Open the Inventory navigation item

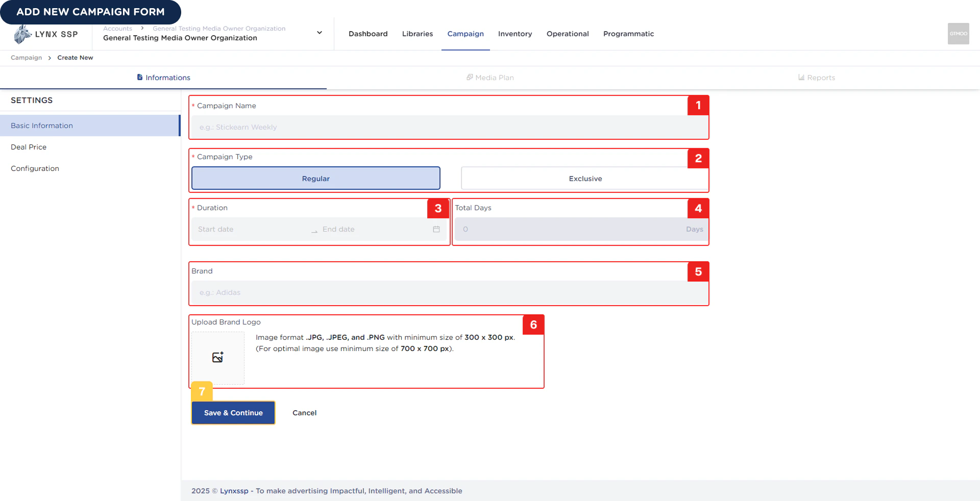514,34
